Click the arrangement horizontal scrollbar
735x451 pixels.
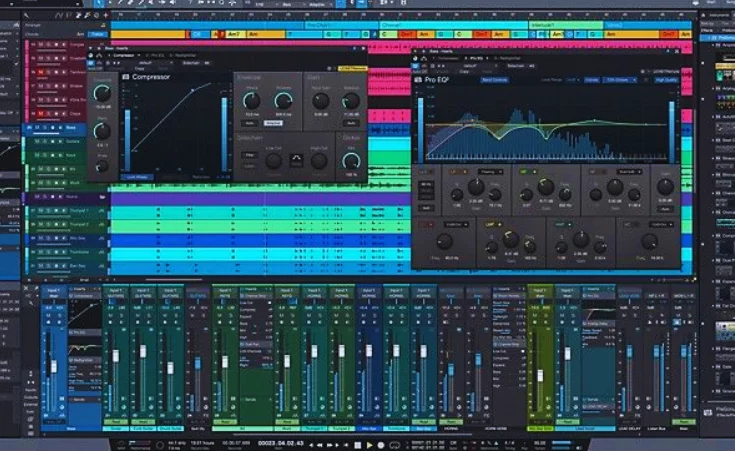point(173,280)
